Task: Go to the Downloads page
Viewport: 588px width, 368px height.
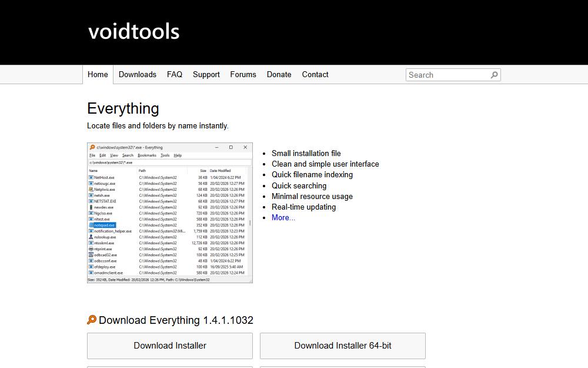Action: [138, 74]
